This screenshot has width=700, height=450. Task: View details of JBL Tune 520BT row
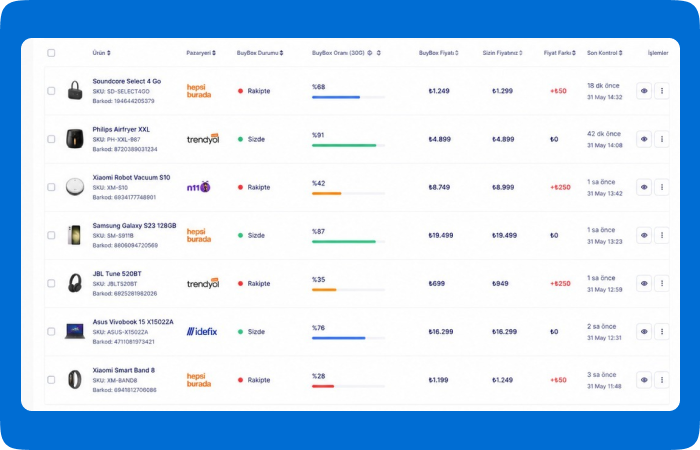[x=644, y=283]
